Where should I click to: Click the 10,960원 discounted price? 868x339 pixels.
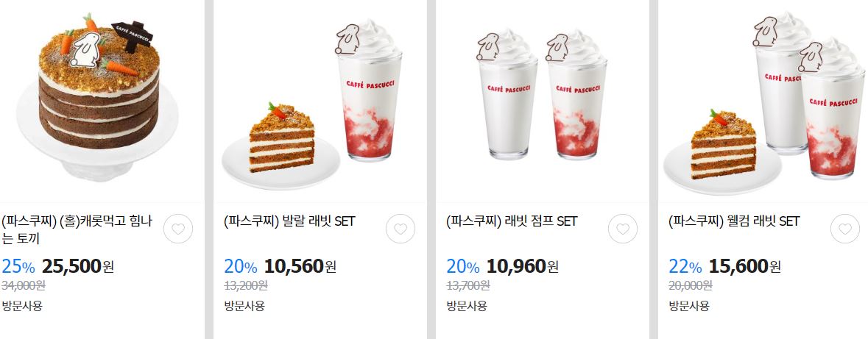[523, 266]
